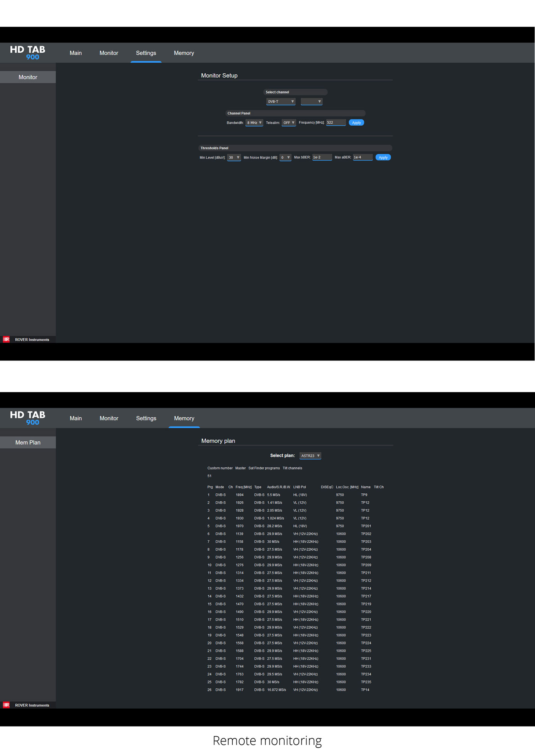Open the Telealim OFF dropdown
The width and height of the screenshot is (535, 756).
[x=289, y=123]
